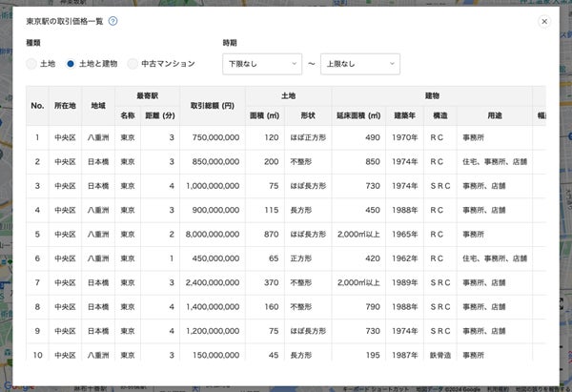Click floor area 490 in row 1
This screenshot has width=572, height=392.
373,137
